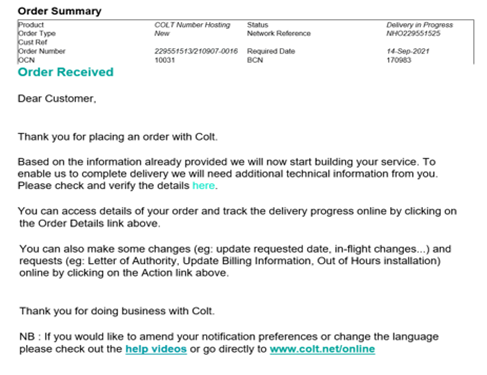Click the Cust Ref label
The image size is (487, 375).
(33, 42)
